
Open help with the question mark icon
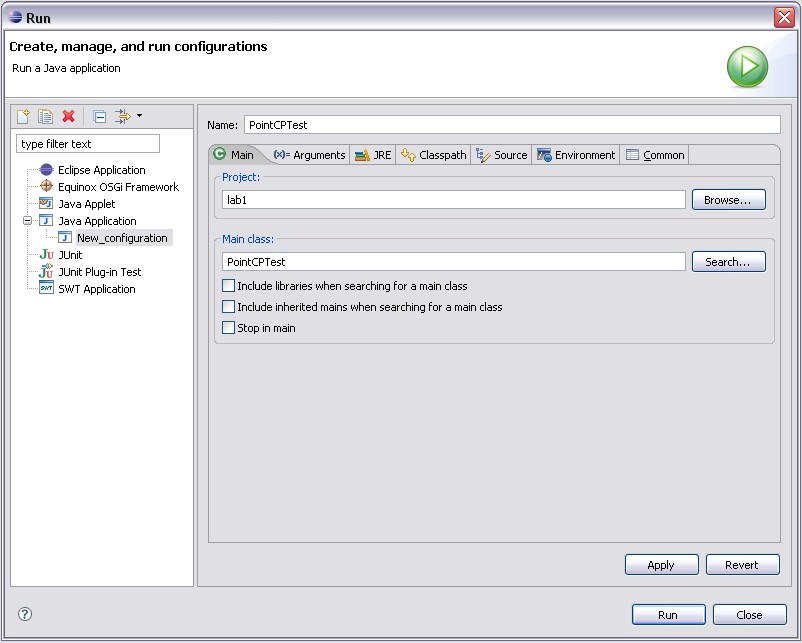[x=25, y=614]
